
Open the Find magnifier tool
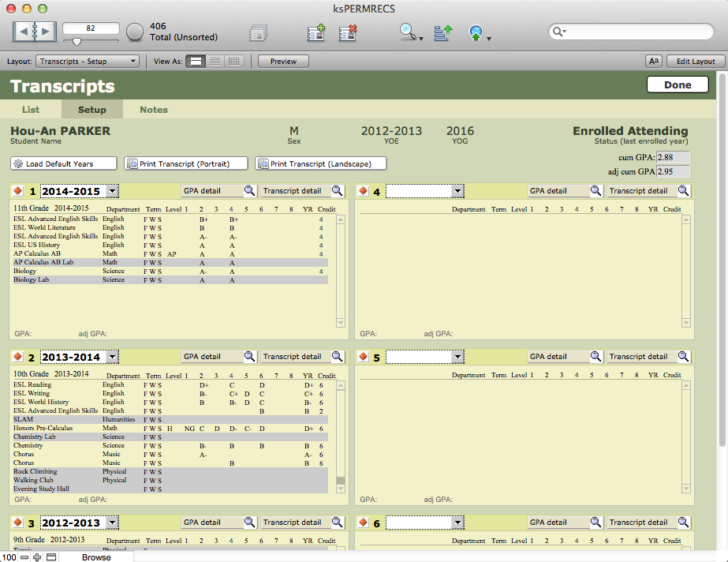(409, 32)
